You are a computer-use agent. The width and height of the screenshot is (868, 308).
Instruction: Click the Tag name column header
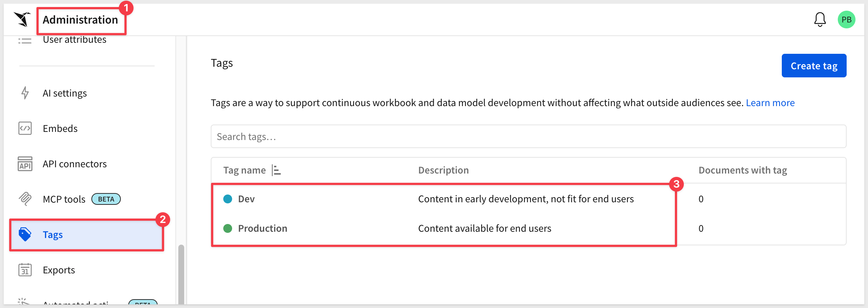pos(245,170)
